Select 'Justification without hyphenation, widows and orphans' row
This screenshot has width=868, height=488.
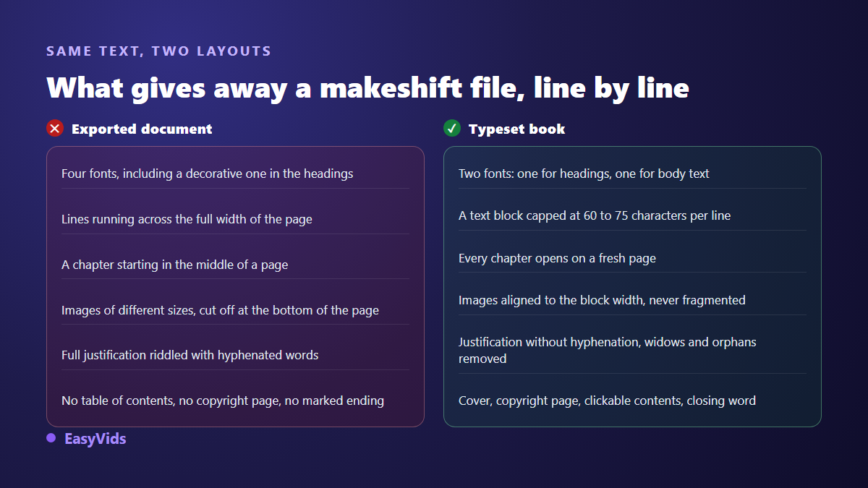coord(632,351)
